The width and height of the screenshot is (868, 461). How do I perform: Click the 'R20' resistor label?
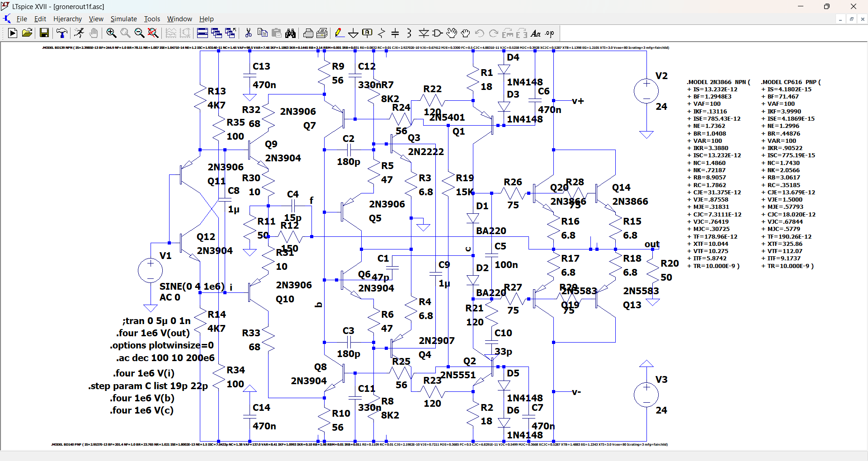click(670, 263)
